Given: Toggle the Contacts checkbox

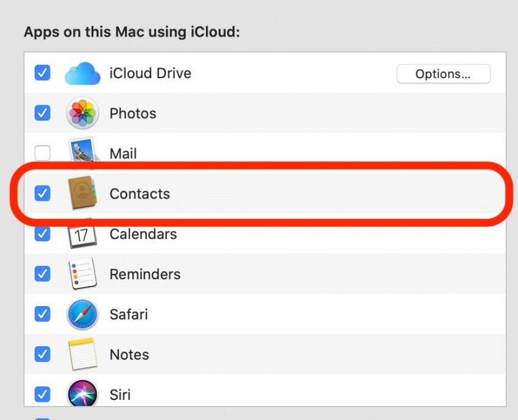Looking at the screenshot, I should pyautogui.click(x=42, y=194).
